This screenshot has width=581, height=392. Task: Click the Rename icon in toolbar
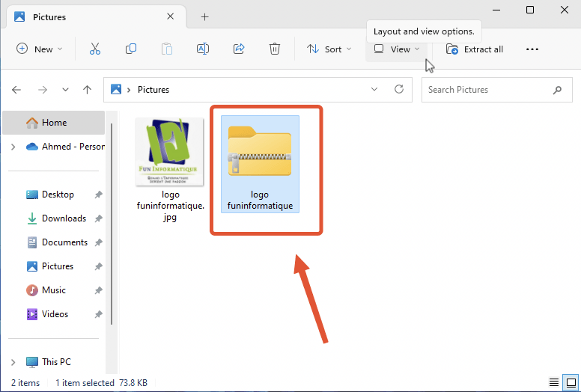pyautogui.click(x=202, y=49)
